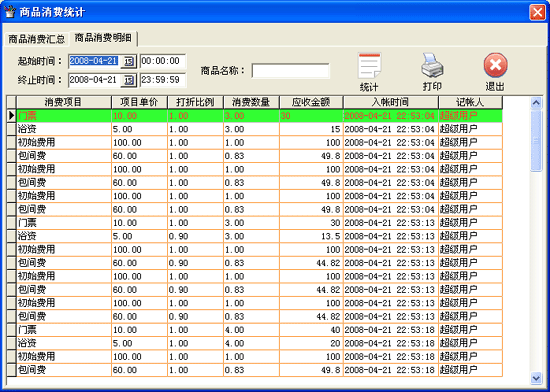The image size is (550, 392).
Task: Click the 起始时间 date field 2008-04-21
Action: click(94, 61)
